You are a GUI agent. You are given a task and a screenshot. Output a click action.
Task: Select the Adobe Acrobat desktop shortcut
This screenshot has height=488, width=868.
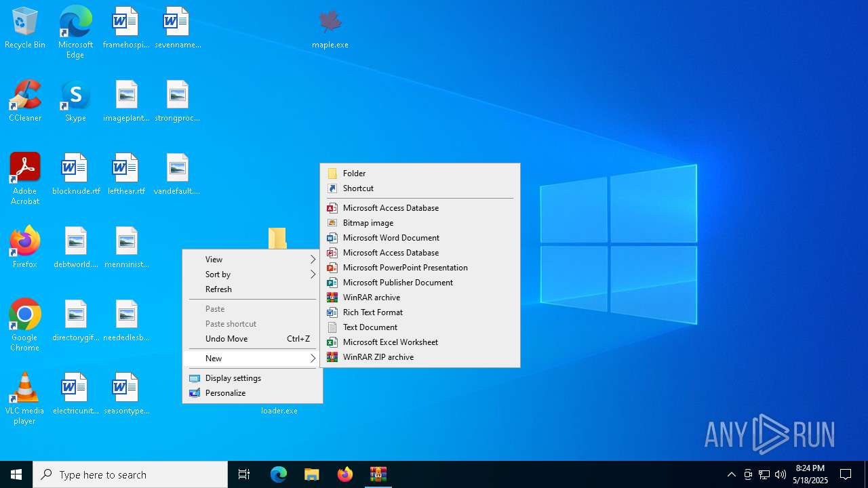(25, 178)
